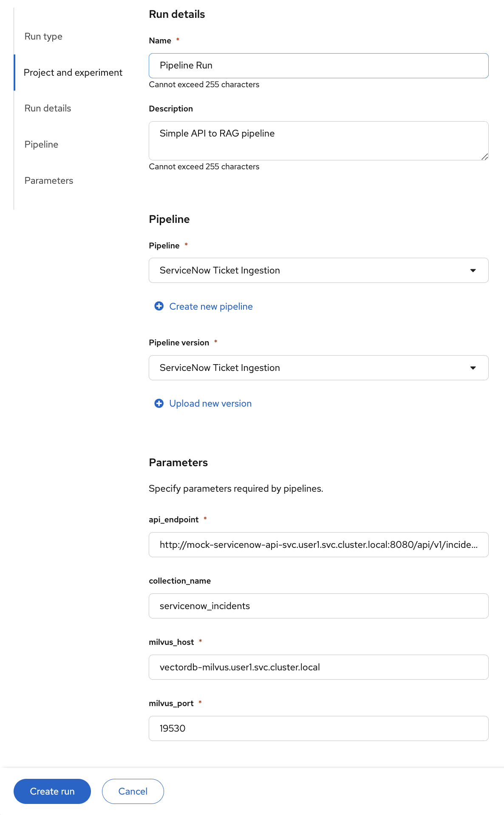Click the milvus_port field showing 19530
Screen dimensions: 504x815
[318, 728]
